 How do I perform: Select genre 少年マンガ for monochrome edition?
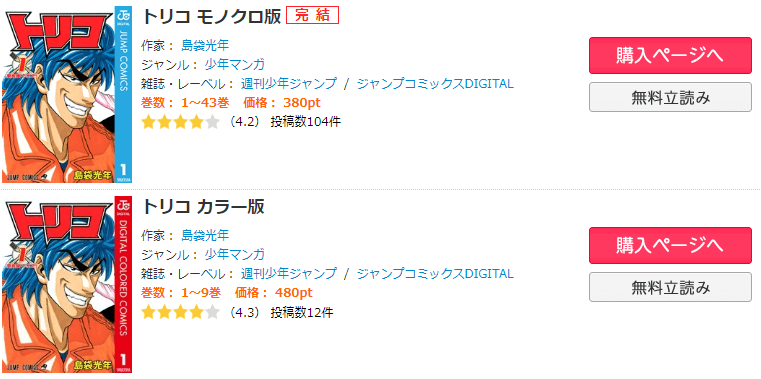pos(234,64)
